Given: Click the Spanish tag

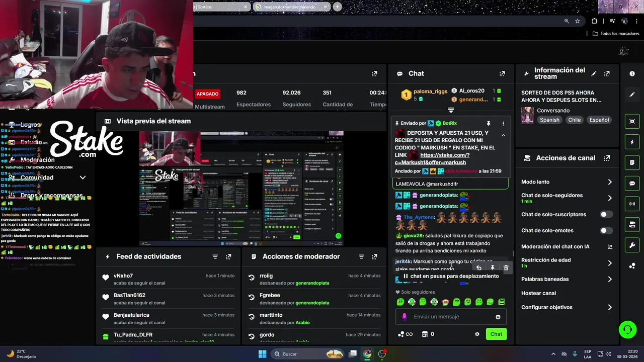Looking at the screenshot, I should [549, 120].
